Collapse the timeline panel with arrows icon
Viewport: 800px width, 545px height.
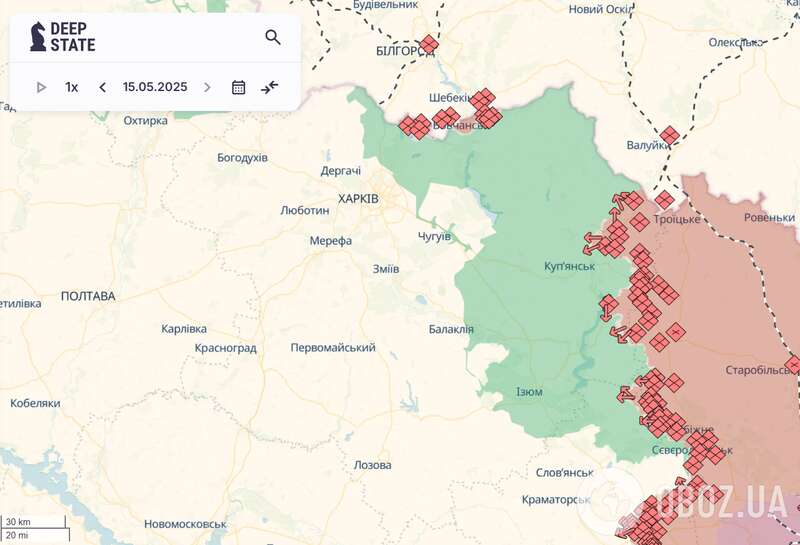tap(270, 87)
